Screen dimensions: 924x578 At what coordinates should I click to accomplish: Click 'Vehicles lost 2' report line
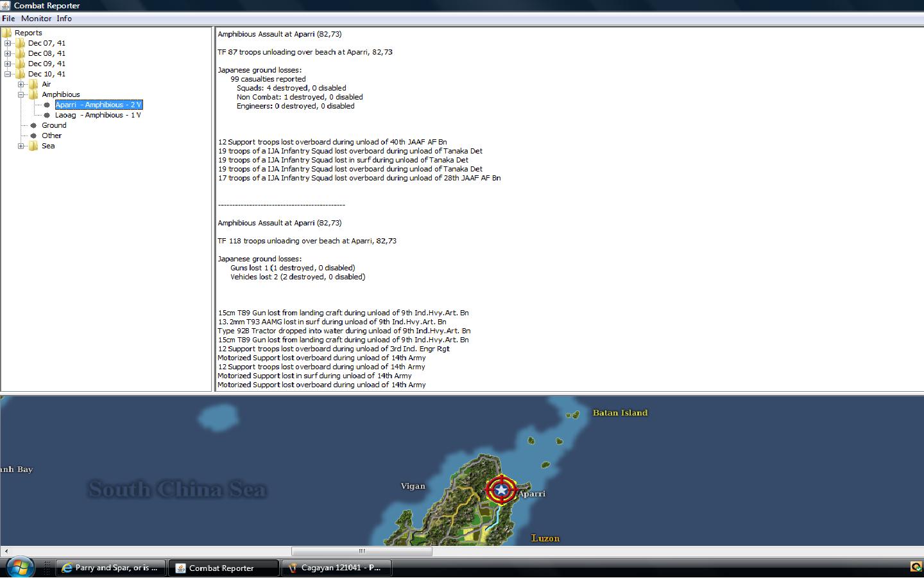tap(298, 277)
